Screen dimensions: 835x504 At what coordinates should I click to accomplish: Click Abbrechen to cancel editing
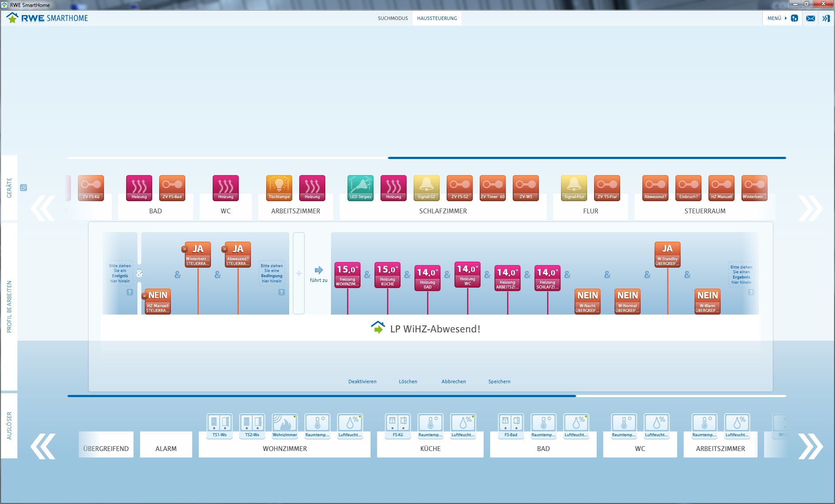click(x=454, y=381)
